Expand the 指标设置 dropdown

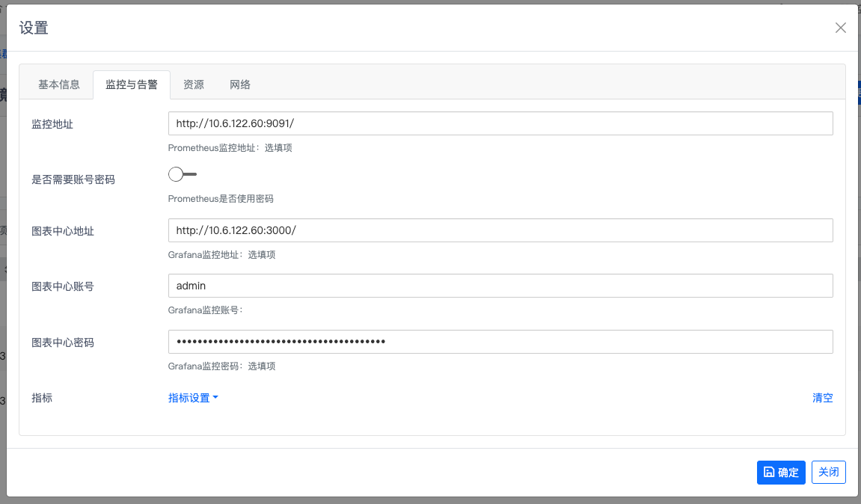193,398
